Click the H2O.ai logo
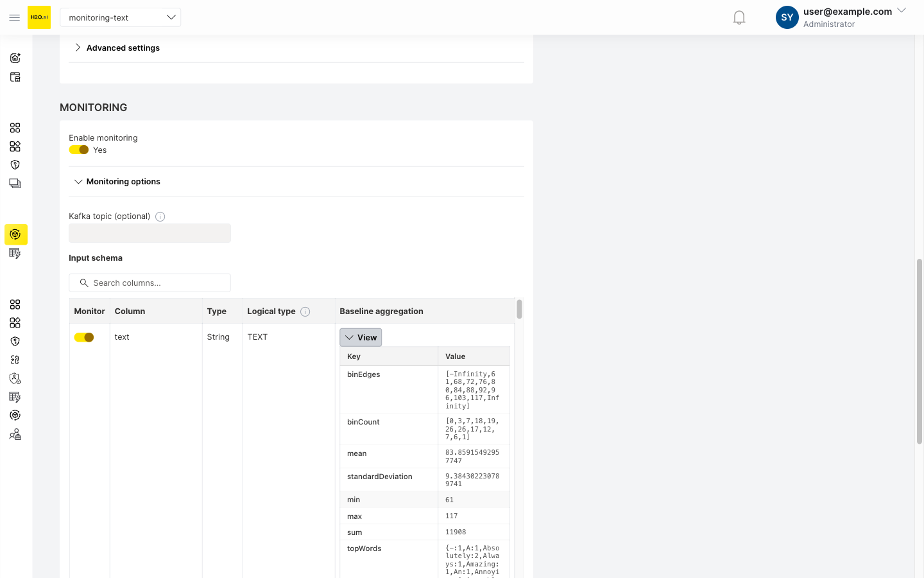 39,17
